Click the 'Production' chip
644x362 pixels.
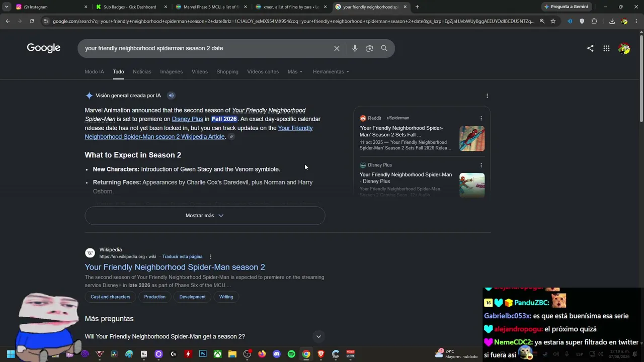point(154,297)
